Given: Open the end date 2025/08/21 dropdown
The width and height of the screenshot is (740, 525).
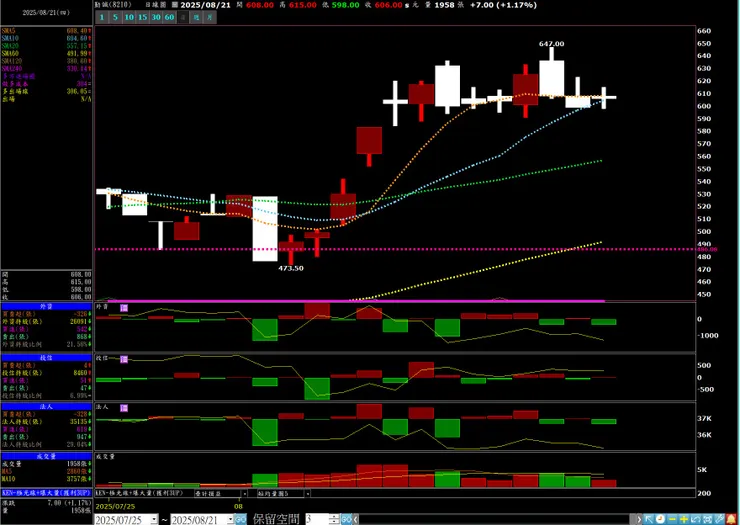Looking at the screenshot, I should point(230,519).
